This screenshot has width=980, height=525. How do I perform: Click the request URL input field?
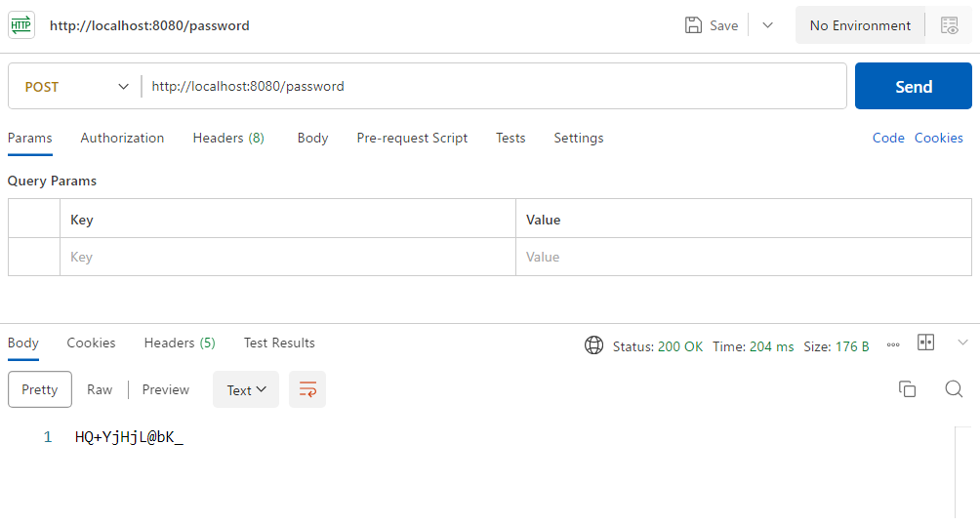pos(493,87)
